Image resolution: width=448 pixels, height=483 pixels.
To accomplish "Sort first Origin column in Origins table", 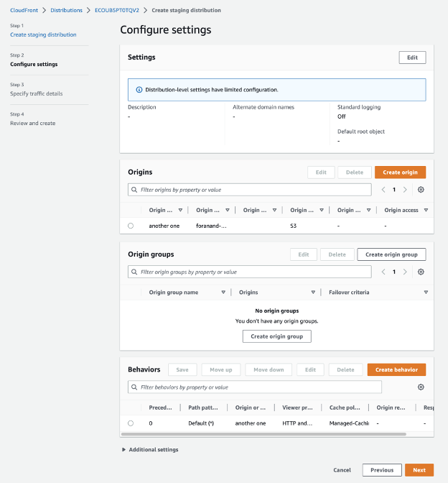I will pos(180,210).
